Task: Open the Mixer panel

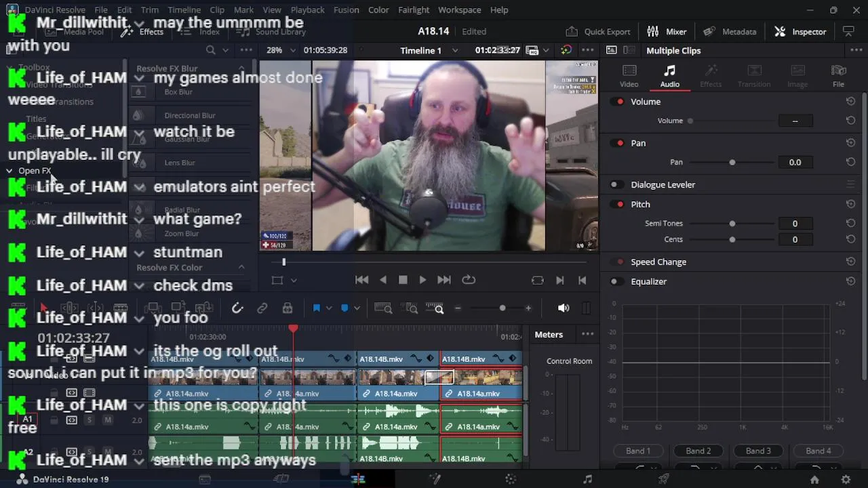Action: coord(667,32)
